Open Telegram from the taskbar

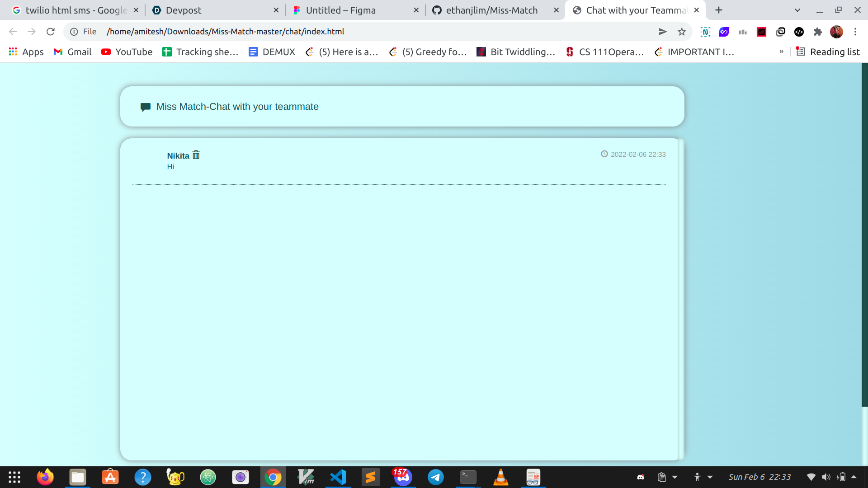pos(435,477)
